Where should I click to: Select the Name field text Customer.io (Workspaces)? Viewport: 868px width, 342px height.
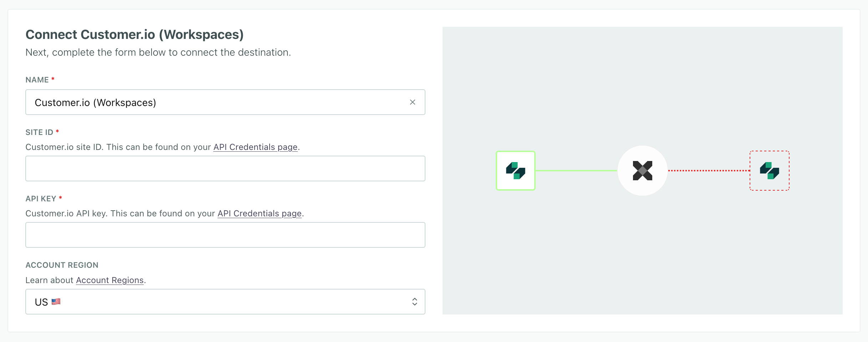click(95, 102)
